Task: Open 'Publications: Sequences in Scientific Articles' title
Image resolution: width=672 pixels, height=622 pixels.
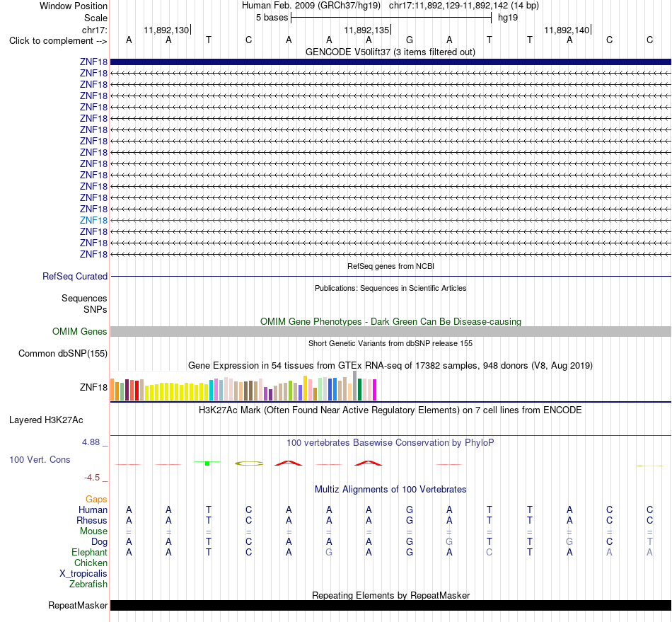Action: [390, 288]
